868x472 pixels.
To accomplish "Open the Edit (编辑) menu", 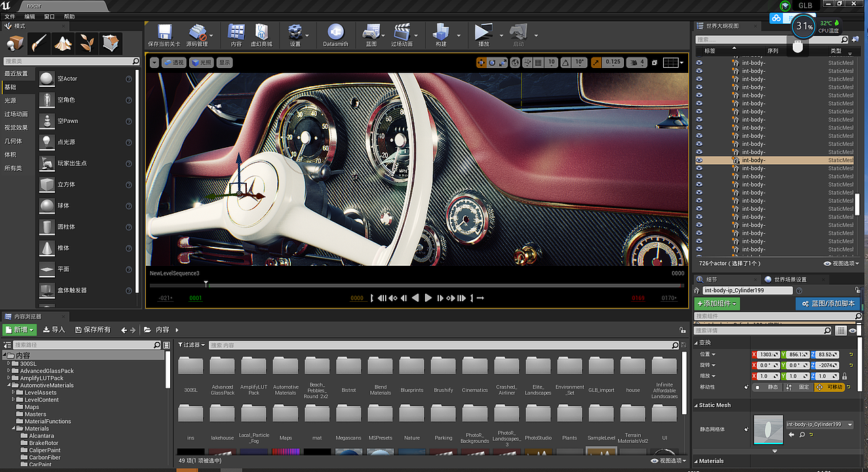I will pos(30,16).
